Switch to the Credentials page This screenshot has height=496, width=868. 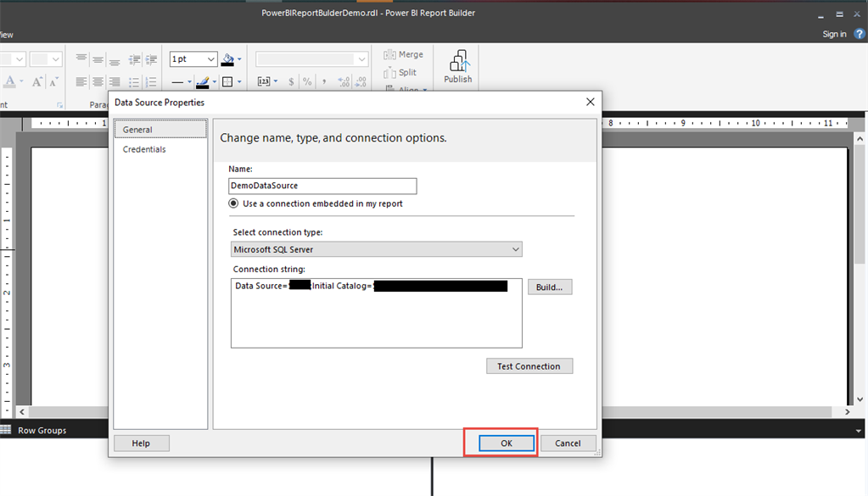pyautogui.click(x=144, y=148)
